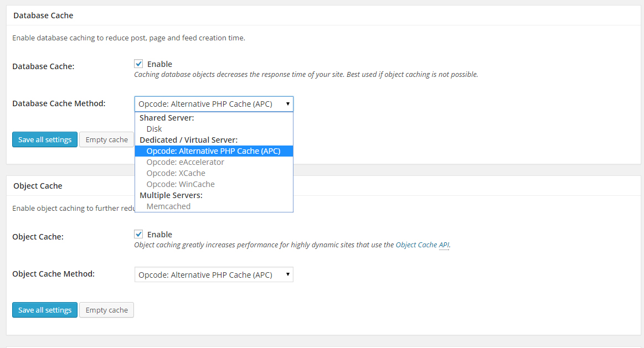Click Save all settings in Database Cache
The width and height of the screenshot is (644, 348).
point(45,139)
